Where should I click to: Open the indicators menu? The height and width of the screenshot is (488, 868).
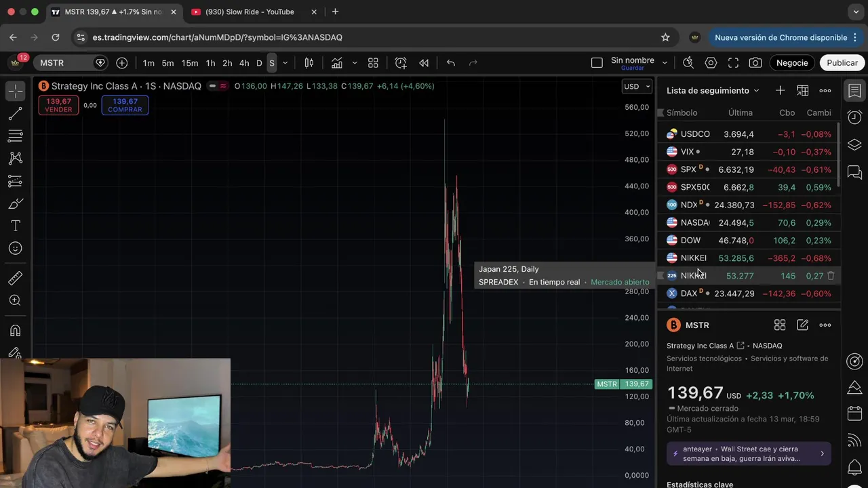click(x=336, y=63)
